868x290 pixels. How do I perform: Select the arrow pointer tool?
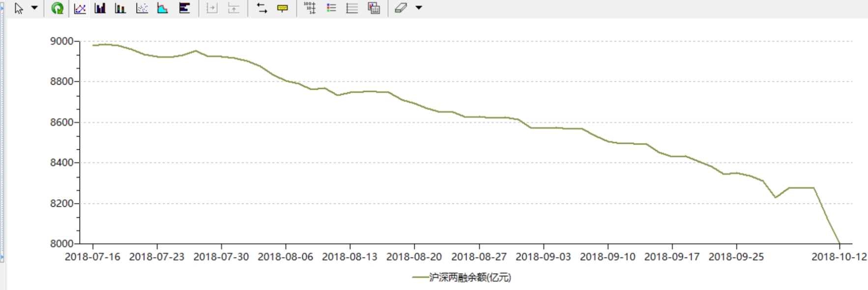click(19, 8)
